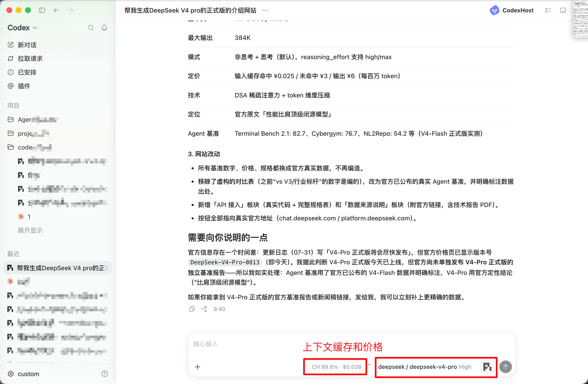
Task: Click the conversation title in the header
Action: click(x=190, y=10)
